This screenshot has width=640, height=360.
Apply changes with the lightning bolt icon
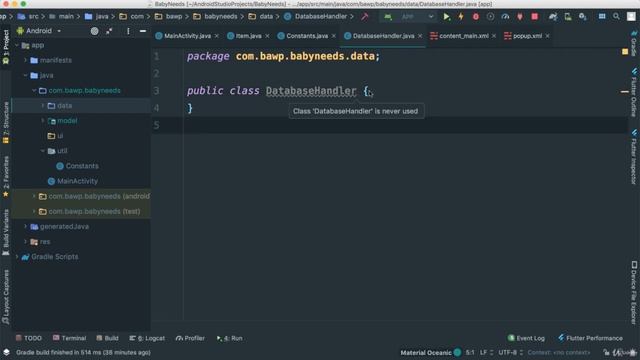tap(461, 17)
